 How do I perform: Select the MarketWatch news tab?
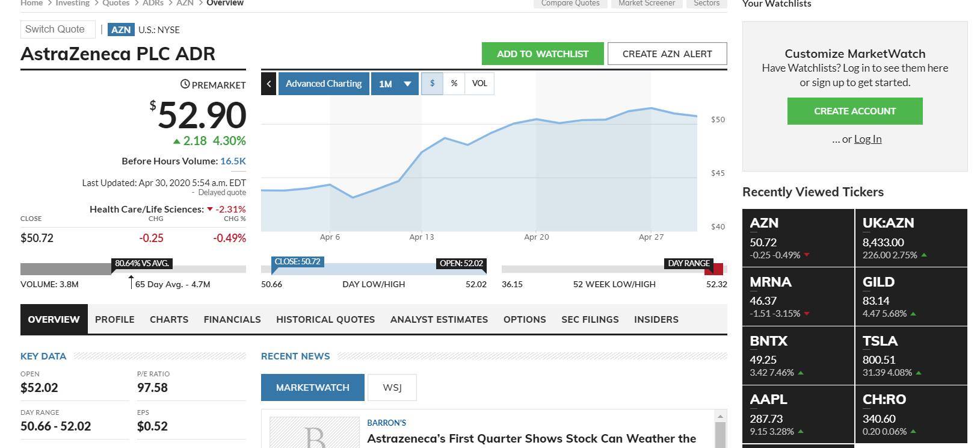(x=313, y=387)
